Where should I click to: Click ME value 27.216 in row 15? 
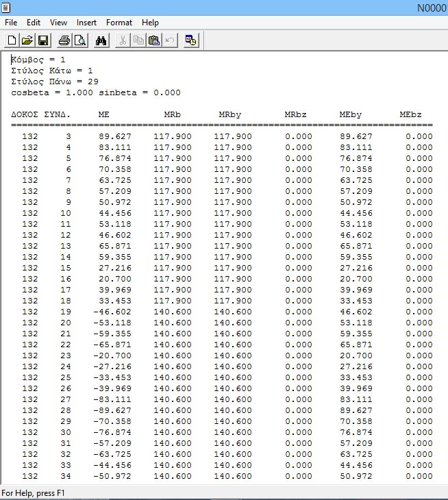point(115,268)
